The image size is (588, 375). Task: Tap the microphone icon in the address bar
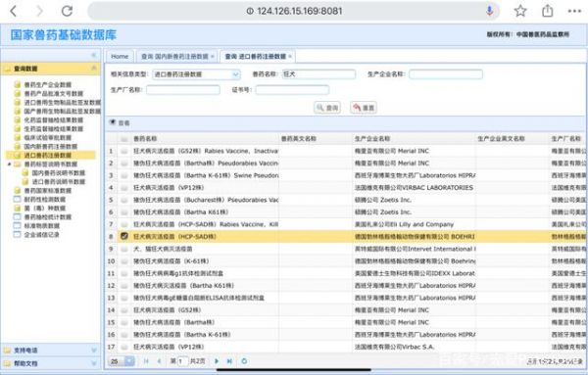click(x=489, y=11)
